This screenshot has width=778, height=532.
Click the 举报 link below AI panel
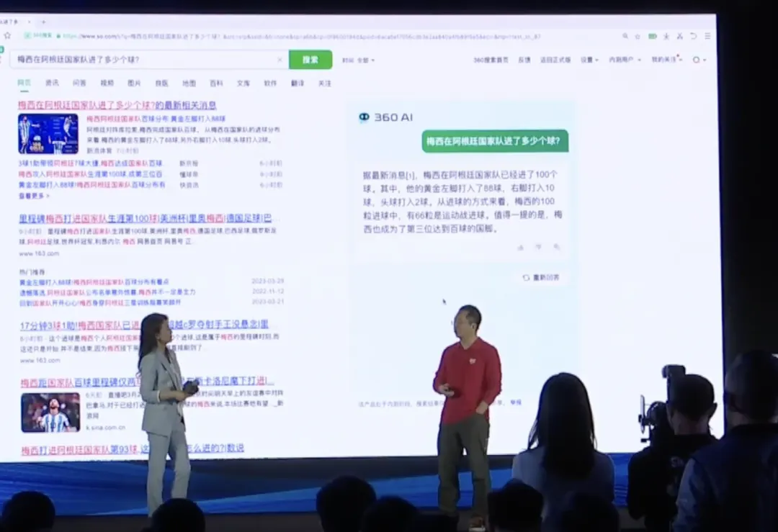pyautogui.click(x=516, y=403)
